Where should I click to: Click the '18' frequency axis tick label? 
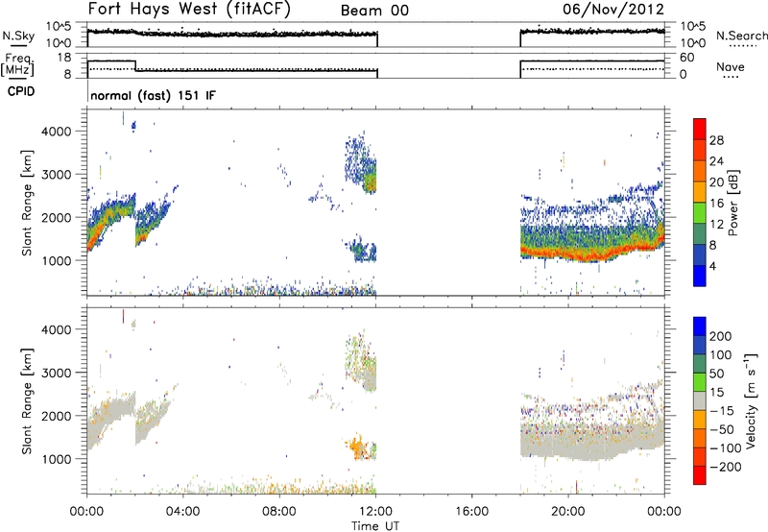click(x=64, y=58)
